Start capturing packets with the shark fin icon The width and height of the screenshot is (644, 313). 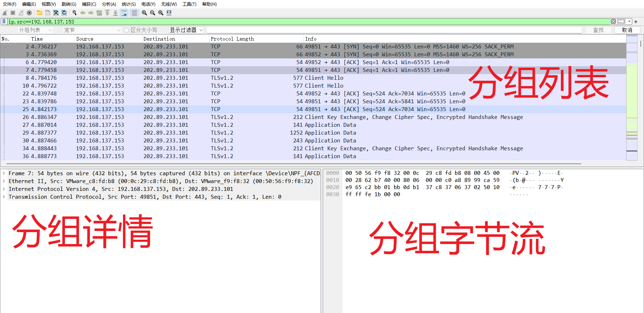coord(5,13)
